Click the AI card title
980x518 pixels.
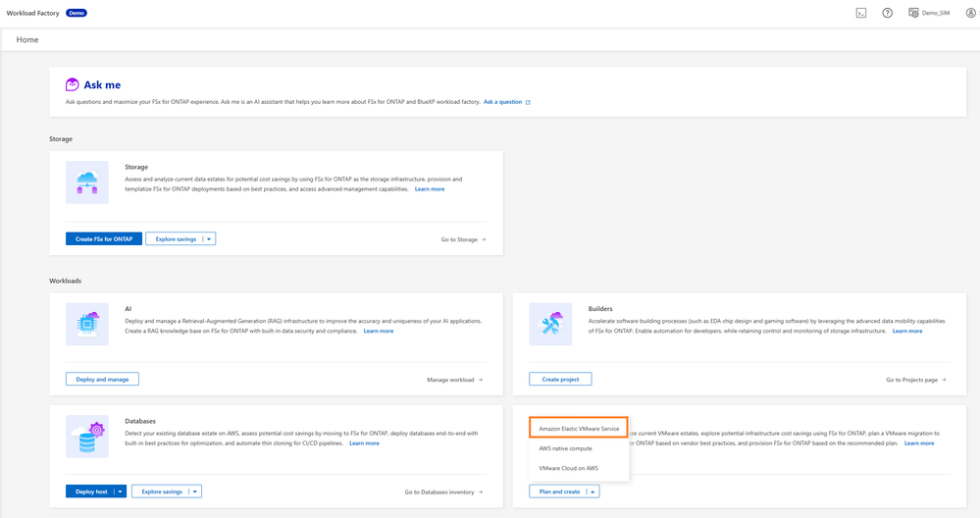click(x=129, y=309)
